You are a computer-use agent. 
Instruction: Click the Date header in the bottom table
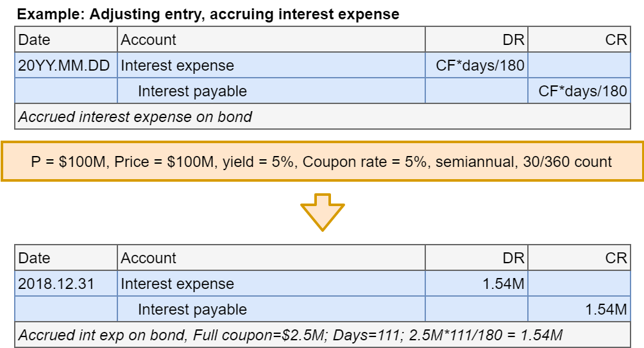pyautogui.click(x=35, y=258)
